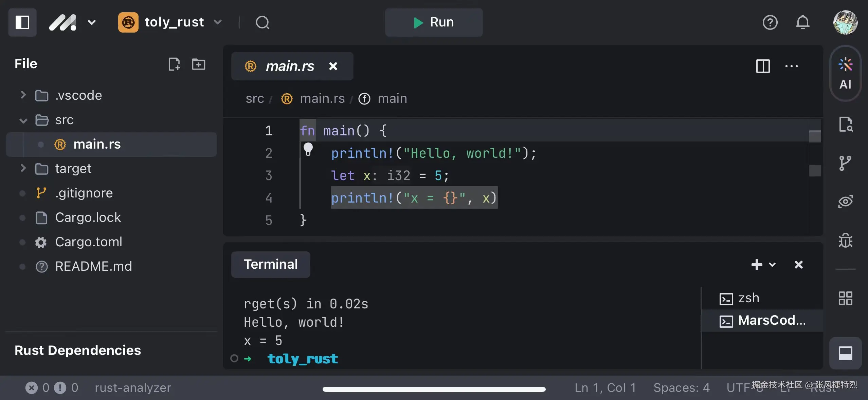
Task: Open Cargo.toml in file tree
Action: (88, 242)
